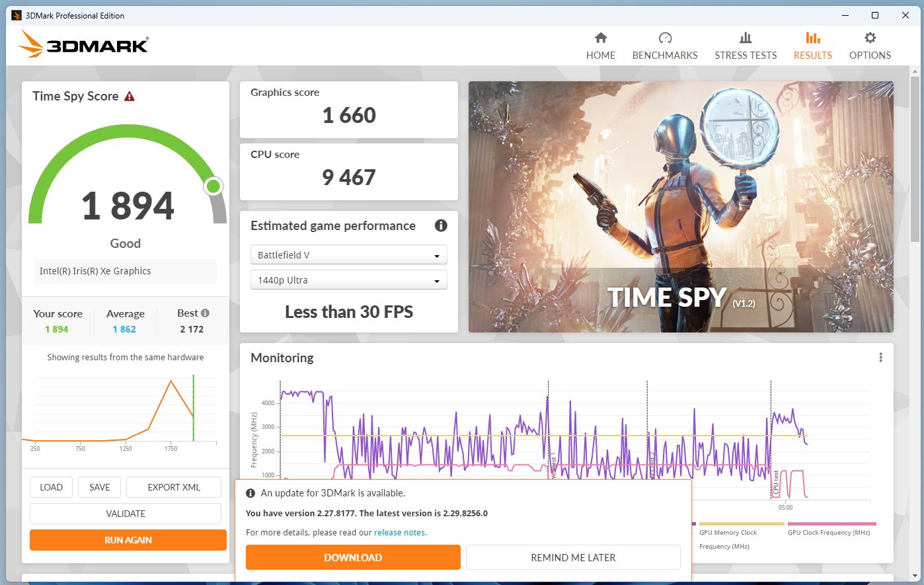Download the 3DMark update
This screenshot has height=585, width=924.
coord(353,557)
